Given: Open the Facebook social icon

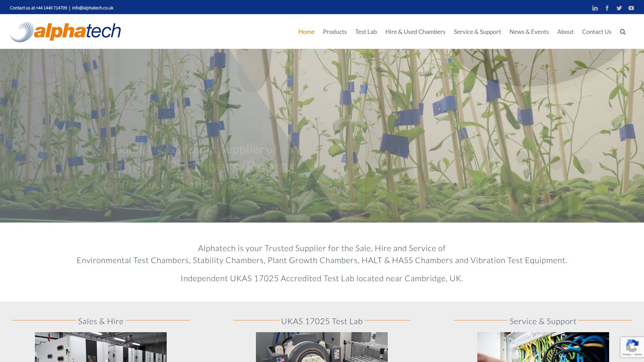Looking at the screenshot, I should (x=607, y=8).
